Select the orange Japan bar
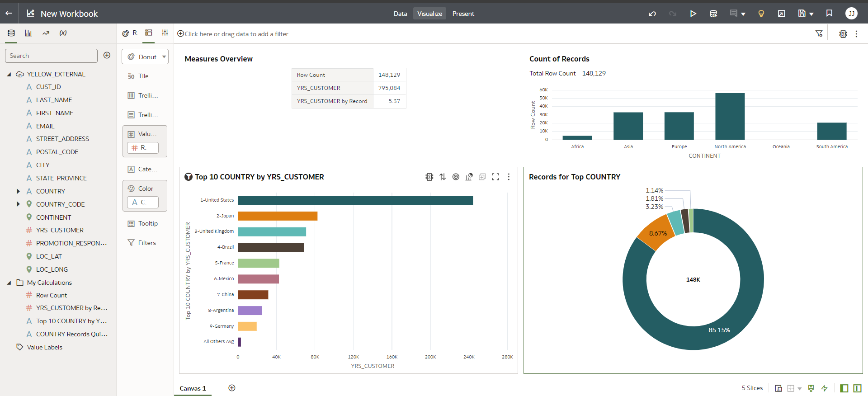 (278, 216)
